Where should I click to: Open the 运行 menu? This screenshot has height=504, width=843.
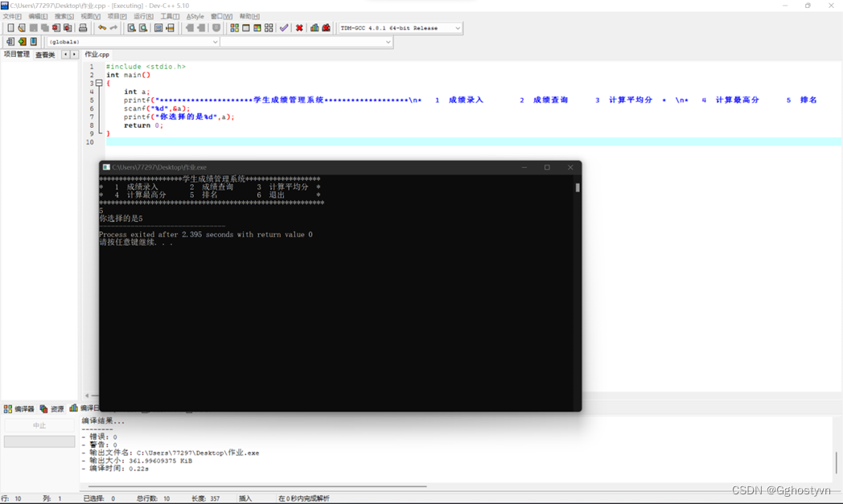143,16
